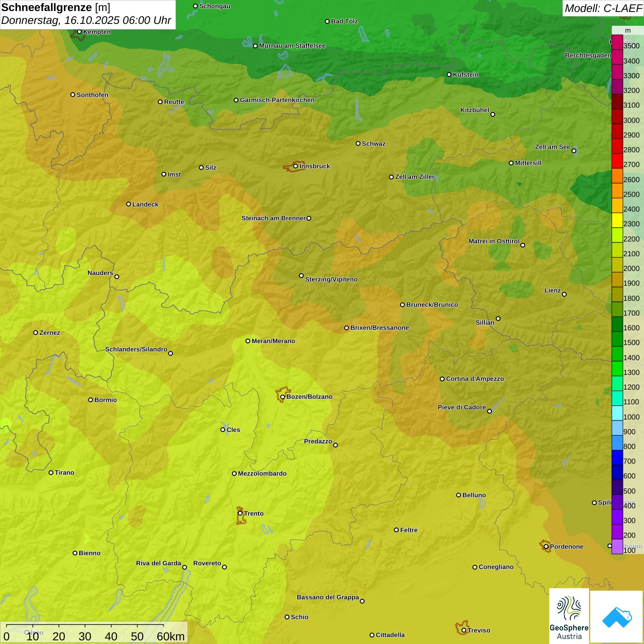Click the Landeck location dot
This screenshot has height=644, width=644.
128,204
